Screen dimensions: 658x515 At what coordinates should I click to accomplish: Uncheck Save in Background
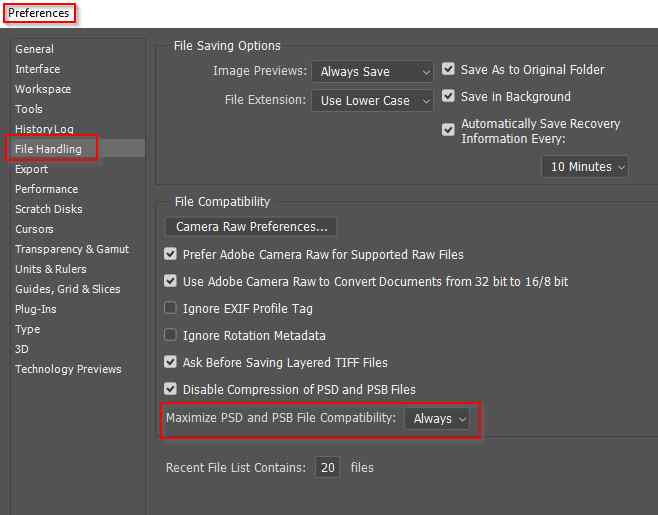(448, 96)
